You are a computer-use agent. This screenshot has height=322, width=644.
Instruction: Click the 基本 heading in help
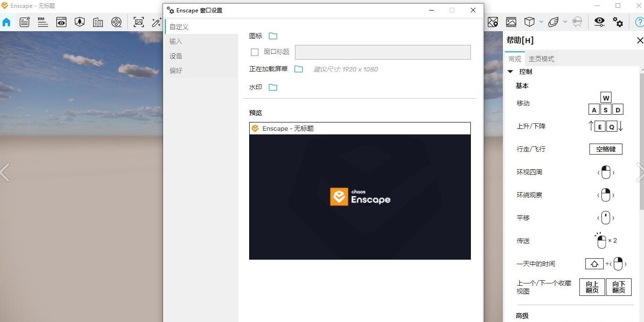point(522,86)
